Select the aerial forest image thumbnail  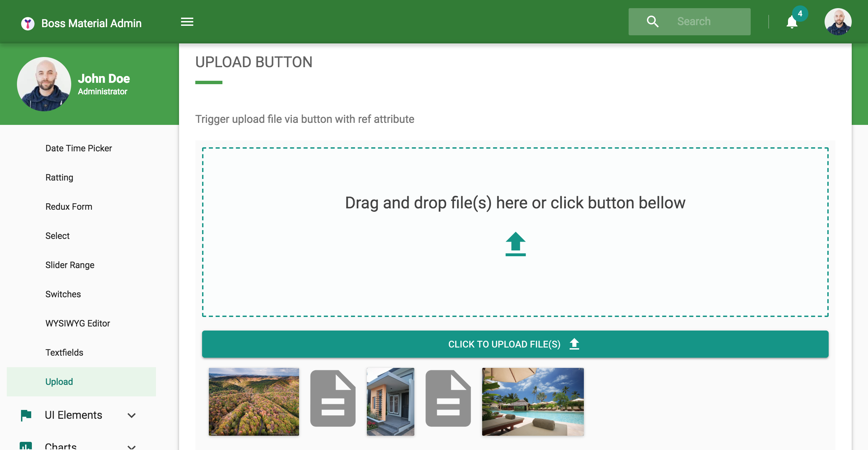pyautogui.click(x=254, y=402)
